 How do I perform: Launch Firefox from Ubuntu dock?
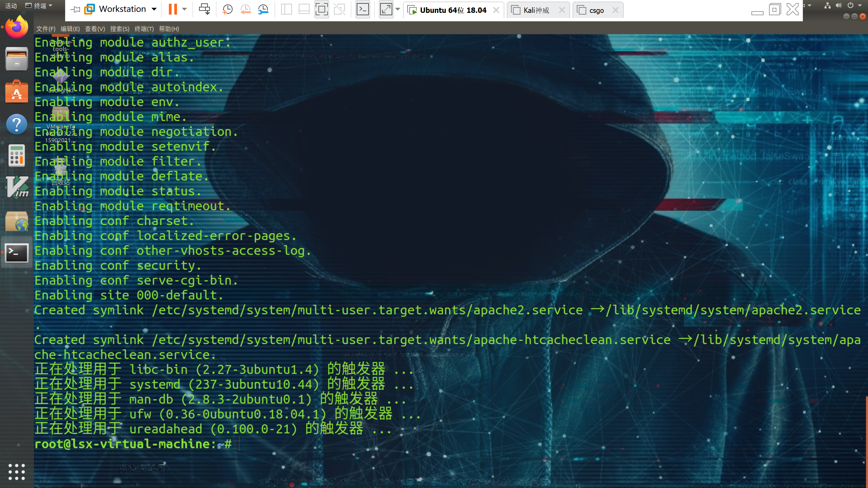tap(17, 27)
